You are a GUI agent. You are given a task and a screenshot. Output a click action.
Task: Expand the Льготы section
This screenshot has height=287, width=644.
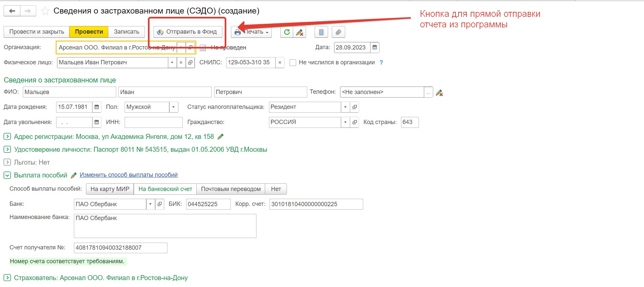point(7,162)
